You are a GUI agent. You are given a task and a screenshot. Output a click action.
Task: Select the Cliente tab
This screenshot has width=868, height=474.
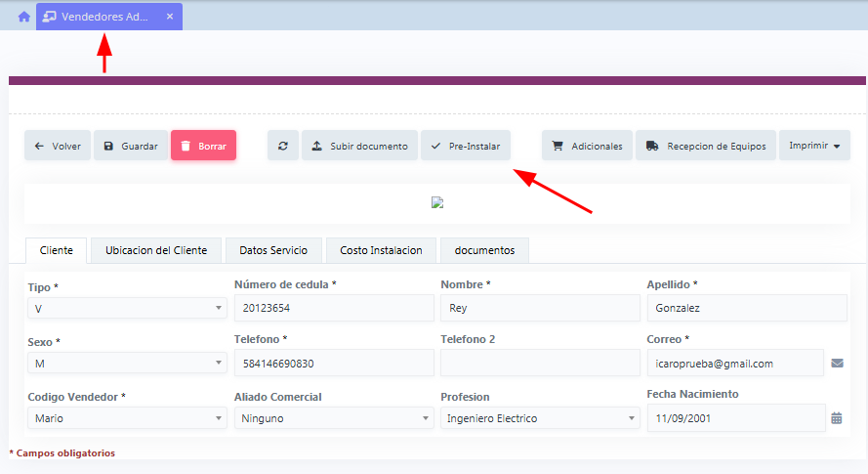click(x=57, y=250)
